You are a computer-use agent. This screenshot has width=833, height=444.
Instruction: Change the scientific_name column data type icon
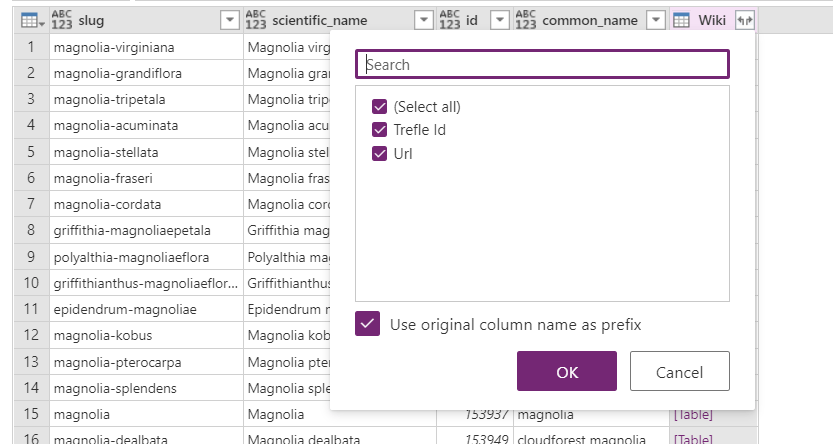coord(256,20)
